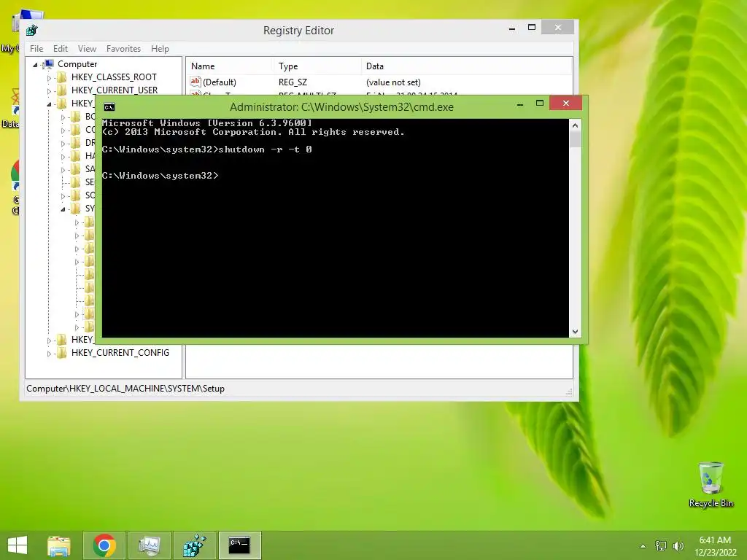Click the registry path in status bar

point(125,389)
